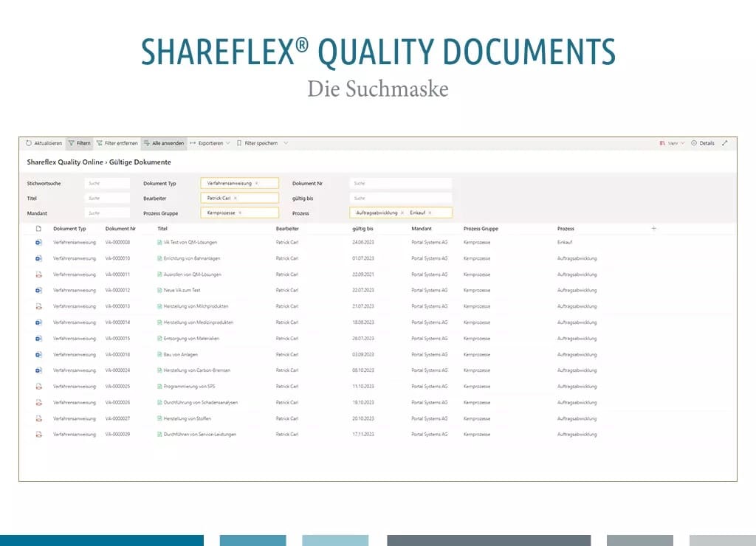
Task: Remove the 'Einkauf' filter from Prozess
Action: pos(429,212)
